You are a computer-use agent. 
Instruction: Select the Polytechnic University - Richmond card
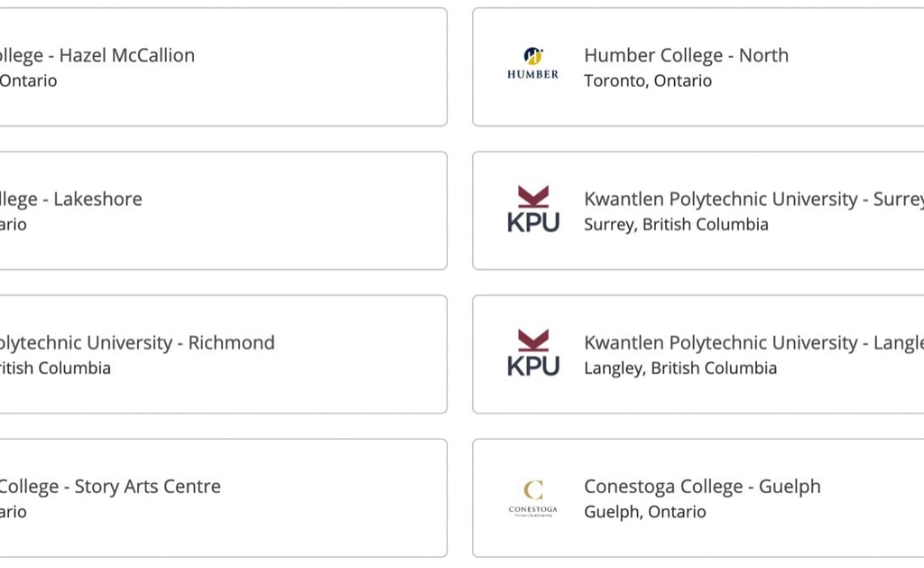(x=224, y=354)
